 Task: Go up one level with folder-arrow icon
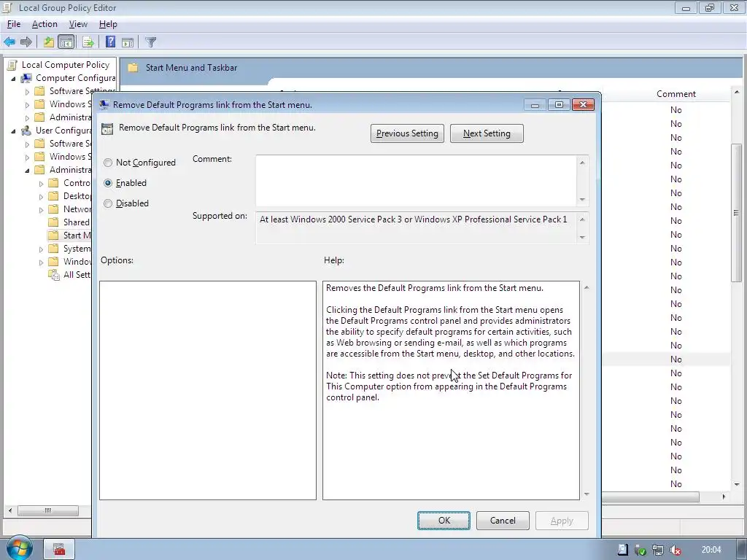(49, 42)
